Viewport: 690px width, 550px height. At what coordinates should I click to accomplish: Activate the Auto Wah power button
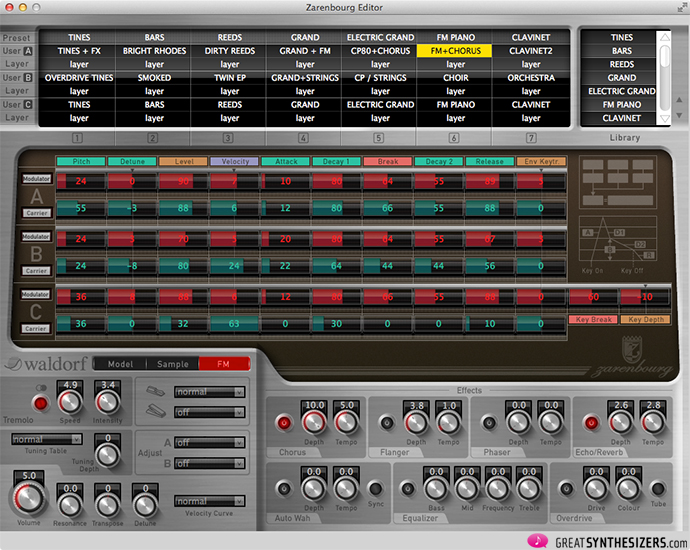pos(284,489)
